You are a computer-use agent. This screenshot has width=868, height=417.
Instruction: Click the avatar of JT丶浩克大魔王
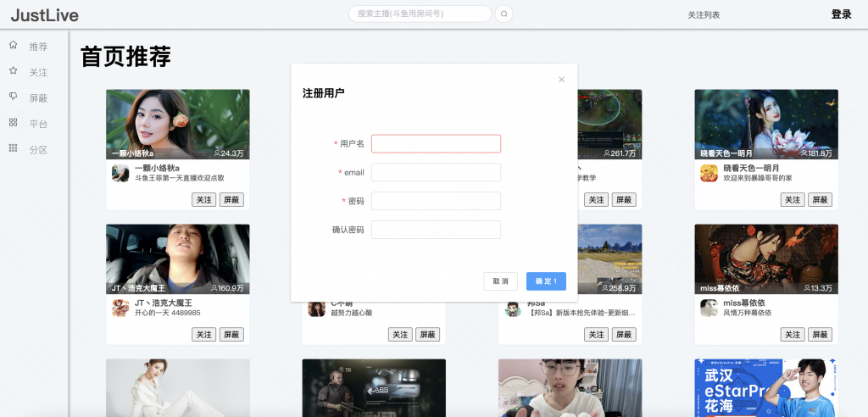point(120,308)
